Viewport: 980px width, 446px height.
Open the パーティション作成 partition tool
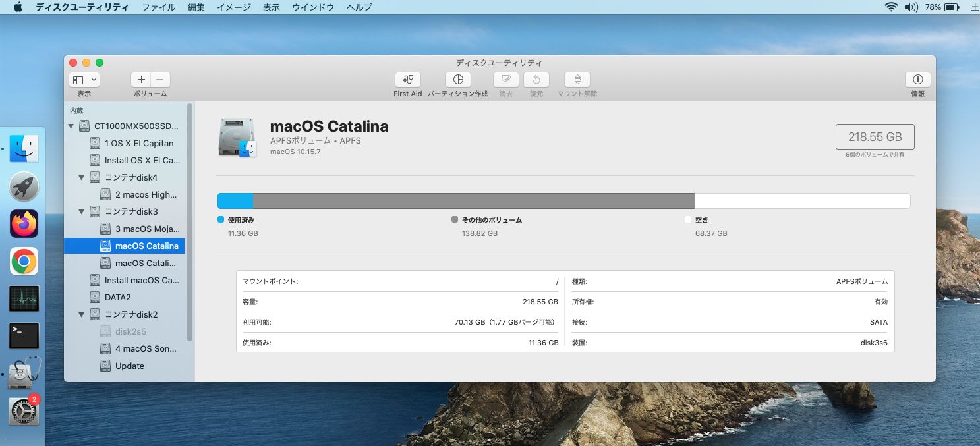coord(458,80)
